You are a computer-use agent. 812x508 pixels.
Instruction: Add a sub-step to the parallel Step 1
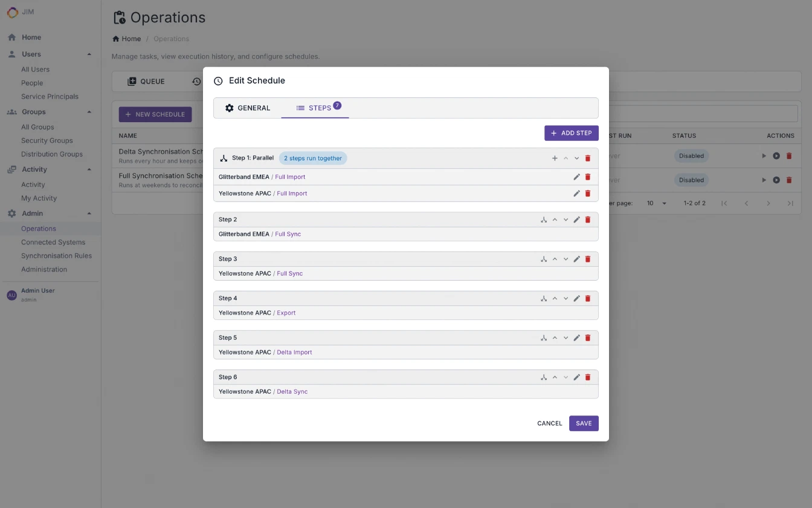[x=555, y=158]
